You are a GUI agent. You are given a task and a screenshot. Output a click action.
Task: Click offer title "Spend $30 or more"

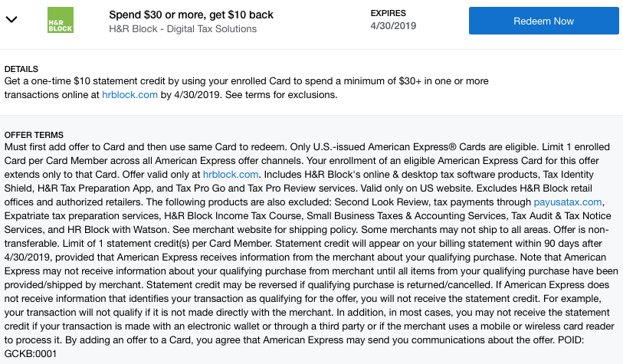coord(191,15)
